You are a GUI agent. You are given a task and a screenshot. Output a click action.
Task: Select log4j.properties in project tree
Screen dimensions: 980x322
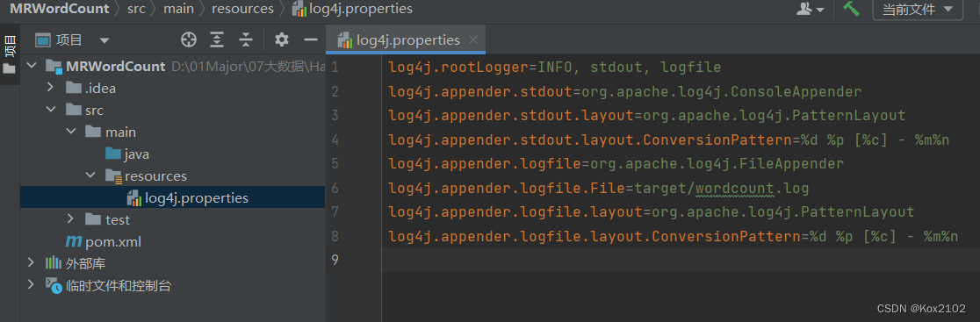coord(188,197)
